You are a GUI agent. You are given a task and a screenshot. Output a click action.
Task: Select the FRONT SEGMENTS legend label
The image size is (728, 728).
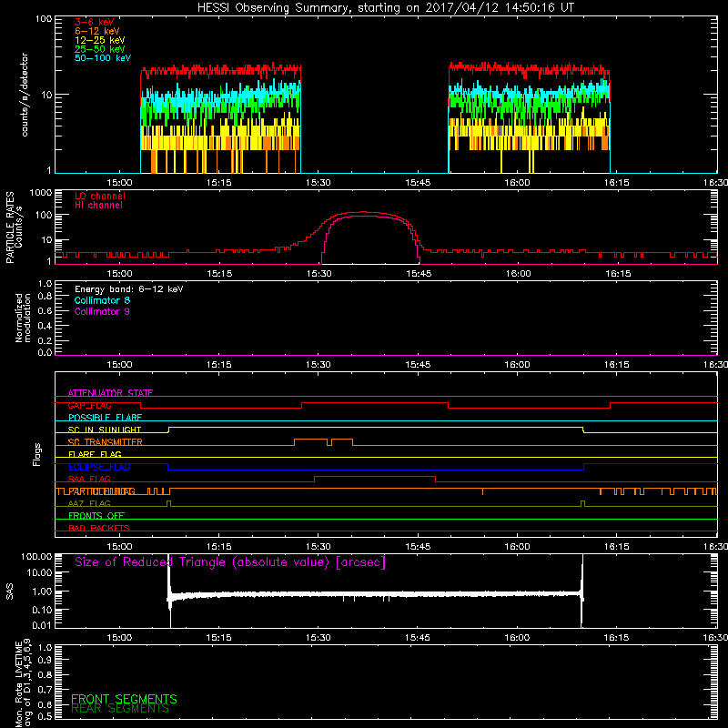point(124,699)
